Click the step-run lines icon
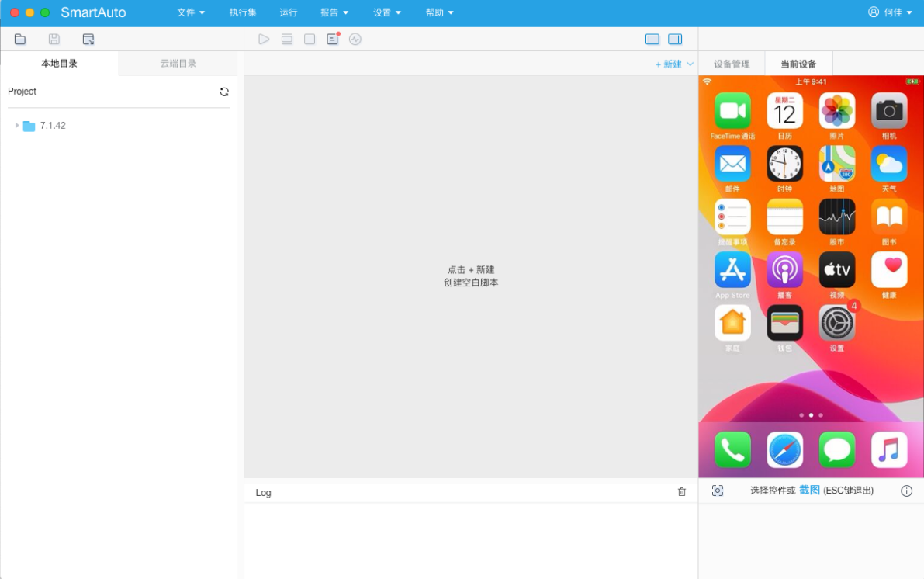Viewport: 924px width, 579px height. point(287,40)
